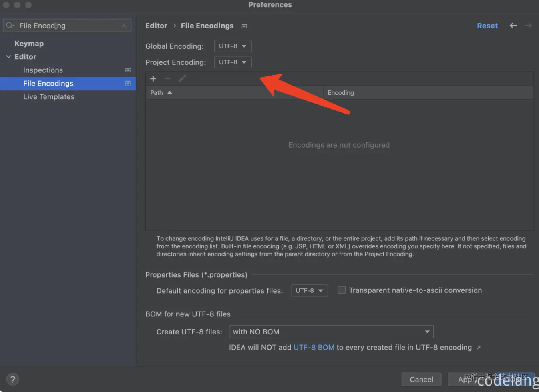This screenshot has width=539, height=392.
Task: Click the back arrow navigation icon
Action: coord(513,26)
